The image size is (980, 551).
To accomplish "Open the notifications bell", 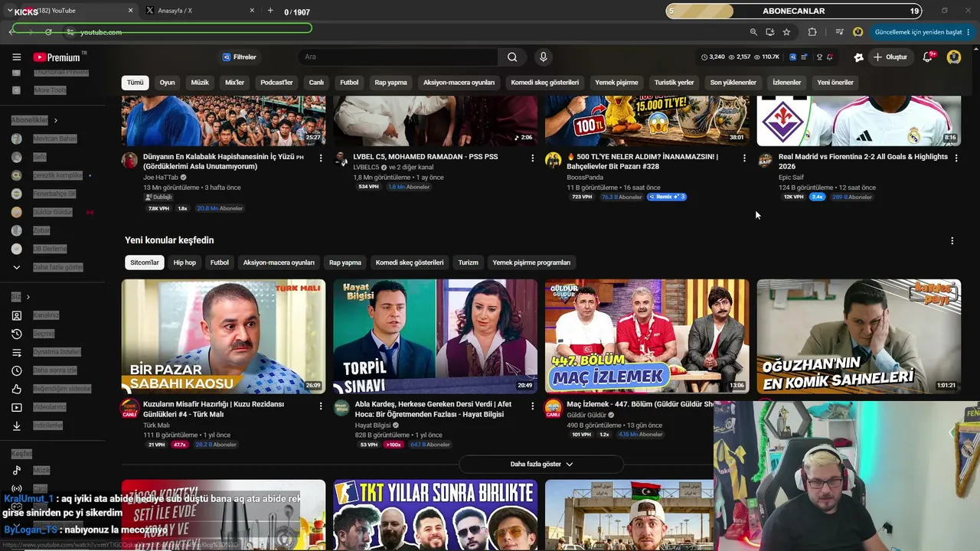I will [928, 57].
